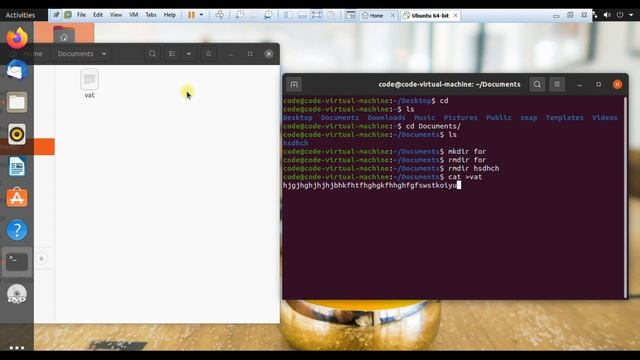Click Send Ctrl+Alt+Del toolbar icon

click(x=220, y=15)
